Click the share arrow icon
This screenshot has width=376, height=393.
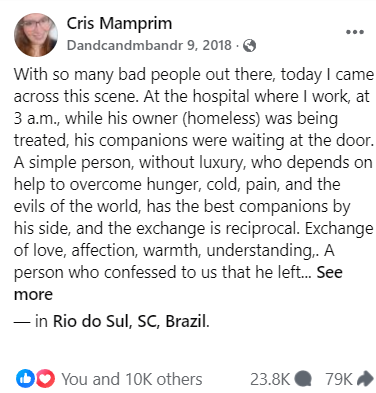365,379
